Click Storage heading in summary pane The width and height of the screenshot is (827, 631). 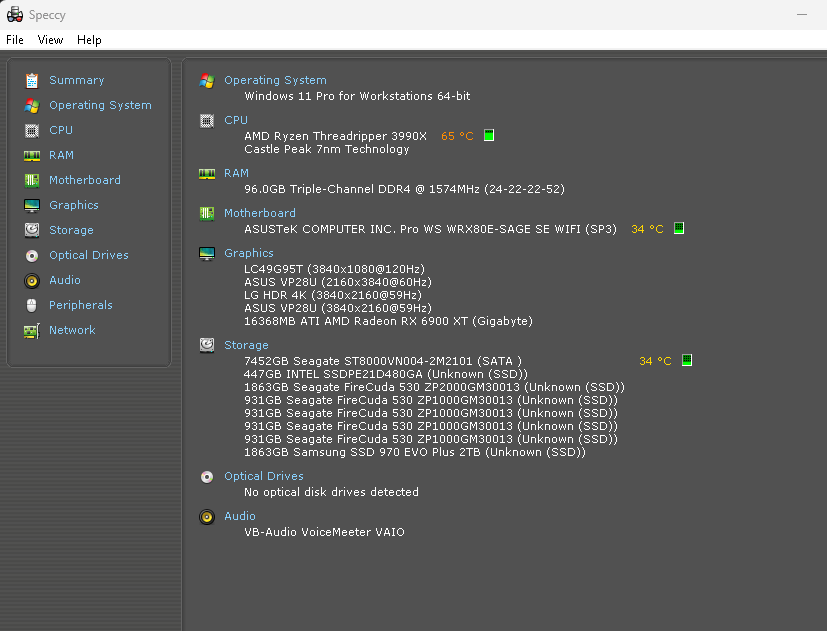246,345
